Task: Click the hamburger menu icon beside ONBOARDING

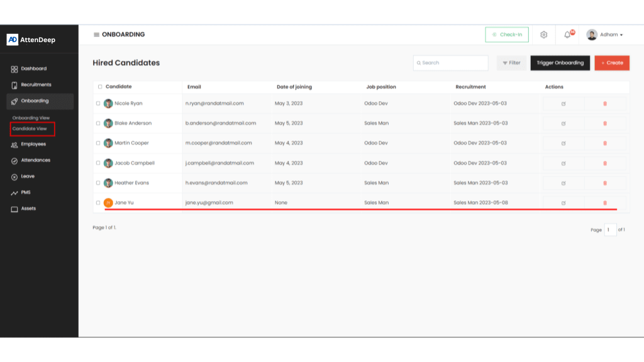Action: click(x=96, y=35)
